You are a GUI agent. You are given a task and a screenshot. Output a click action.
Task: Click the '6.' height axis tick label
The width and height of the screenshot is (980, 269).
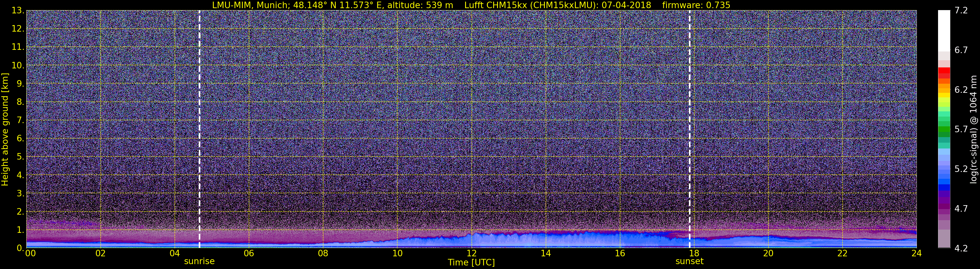(20, 138)
